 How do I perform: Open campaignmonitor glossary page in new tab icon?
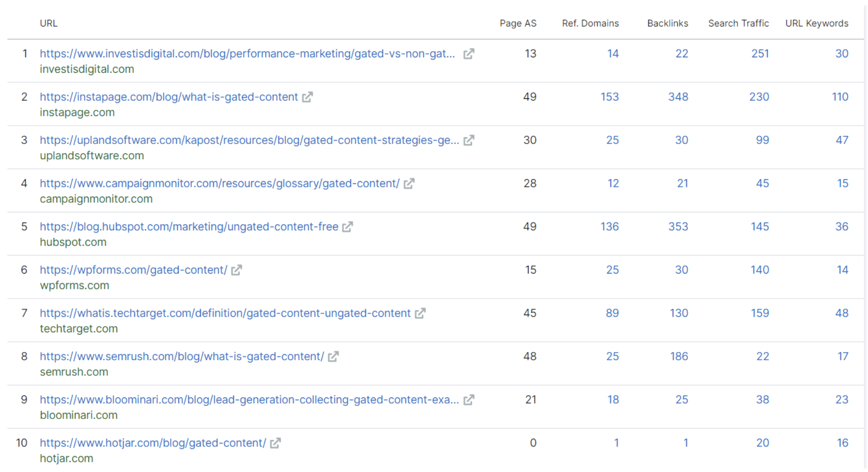tap(408, 184)
